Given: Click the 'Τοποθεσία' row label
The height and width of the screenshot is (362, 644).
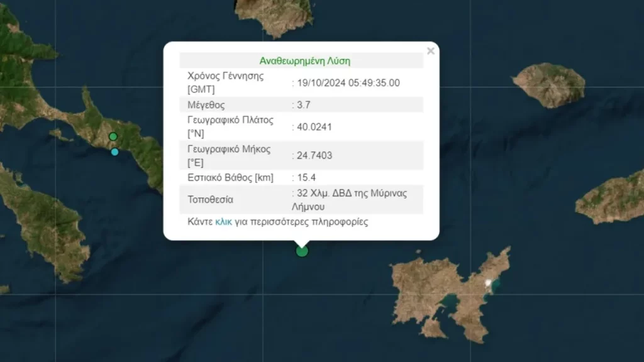Looking at the screenshot, I should pyautogui.click(x=210, y=200).
